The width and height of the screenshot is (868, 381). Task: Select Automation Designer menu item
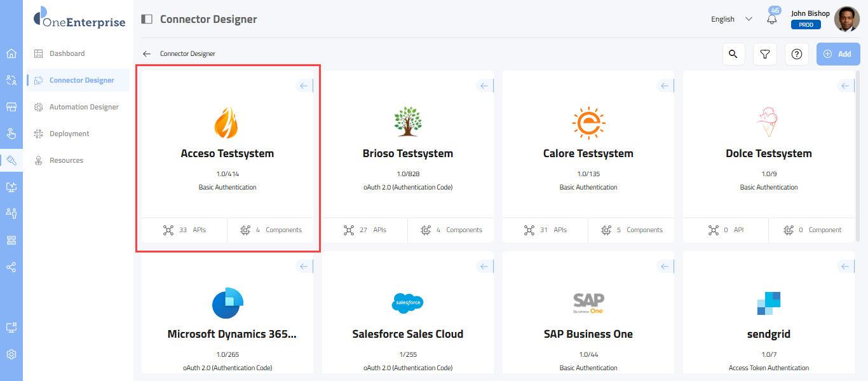[84, 107]
